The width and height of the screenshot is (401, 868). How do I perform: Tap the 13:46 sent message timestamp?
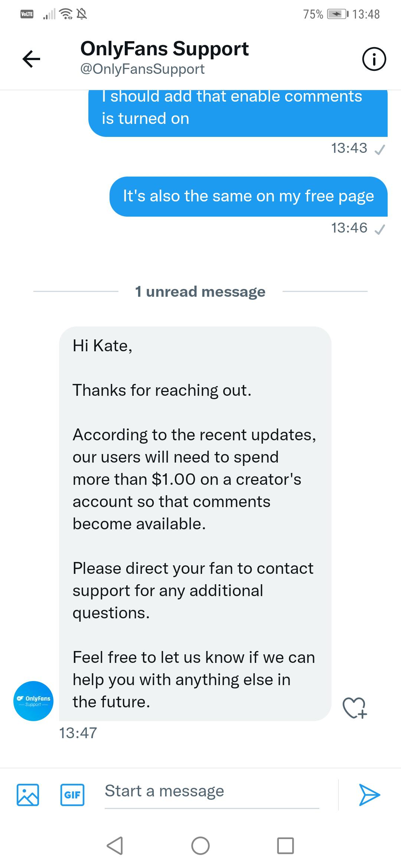pyautogui.click(x=349, y=228)
